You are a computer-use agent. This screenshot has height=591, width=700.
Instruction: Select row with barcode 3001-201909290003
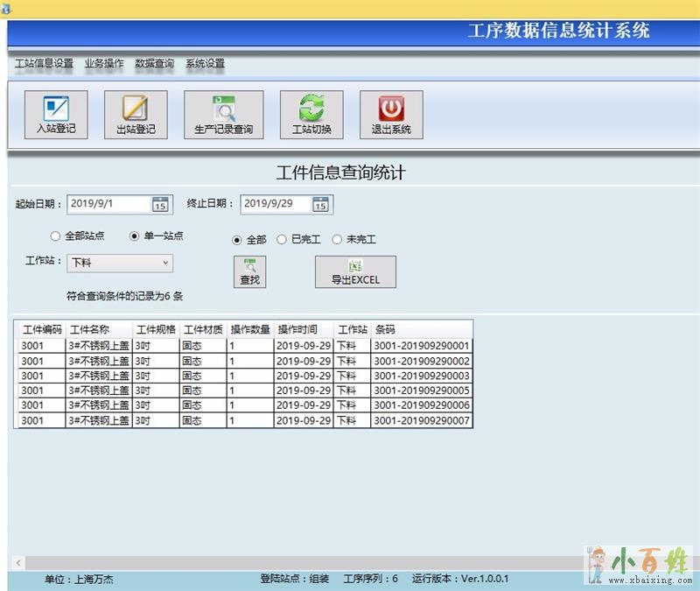(421, 376)
